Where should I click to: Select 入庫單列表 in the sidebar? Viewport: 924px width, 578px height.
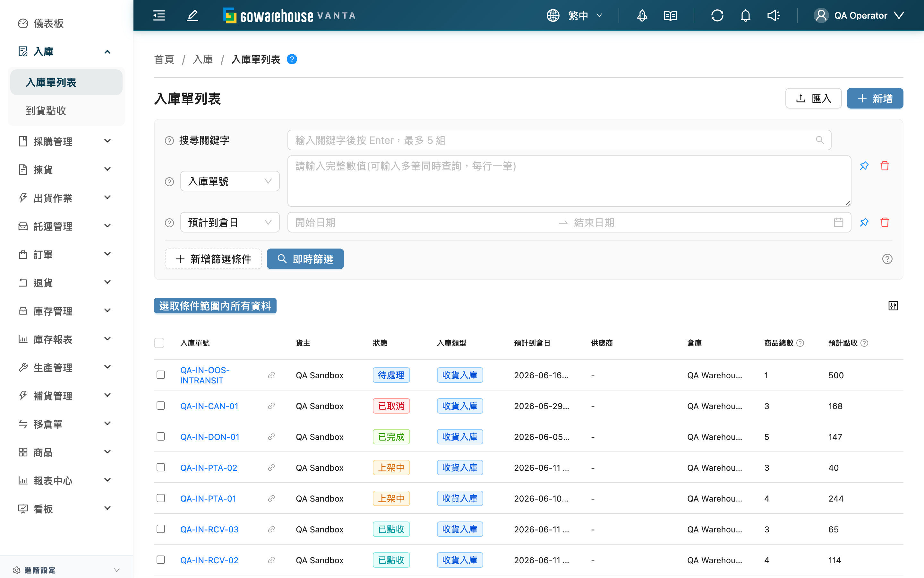pyautogui.click(x=66, y=82)
